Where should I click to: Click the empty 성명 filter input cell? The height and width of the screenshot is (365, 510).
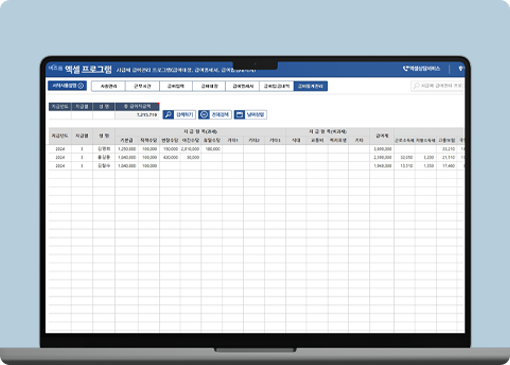[x=104, y=115]
